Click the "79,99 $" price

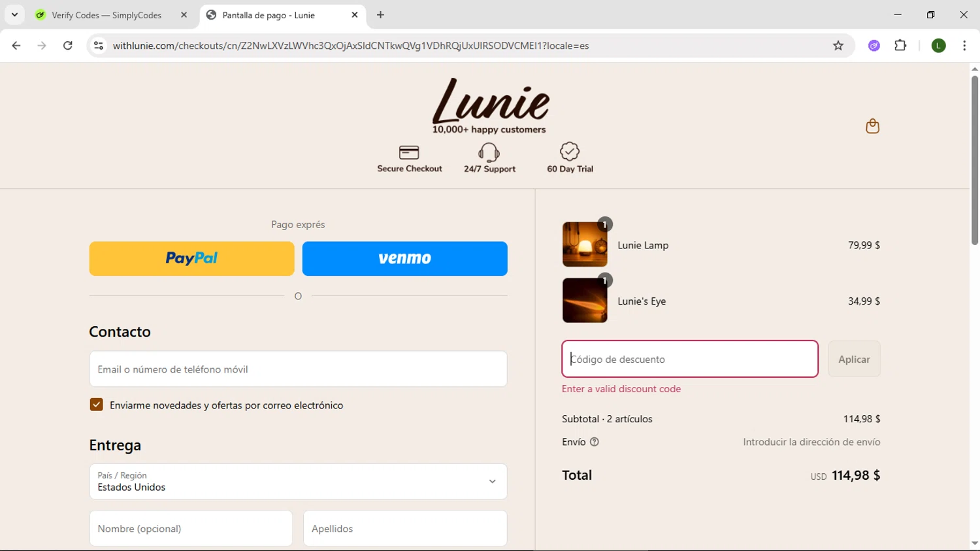(x=864, y=245)
